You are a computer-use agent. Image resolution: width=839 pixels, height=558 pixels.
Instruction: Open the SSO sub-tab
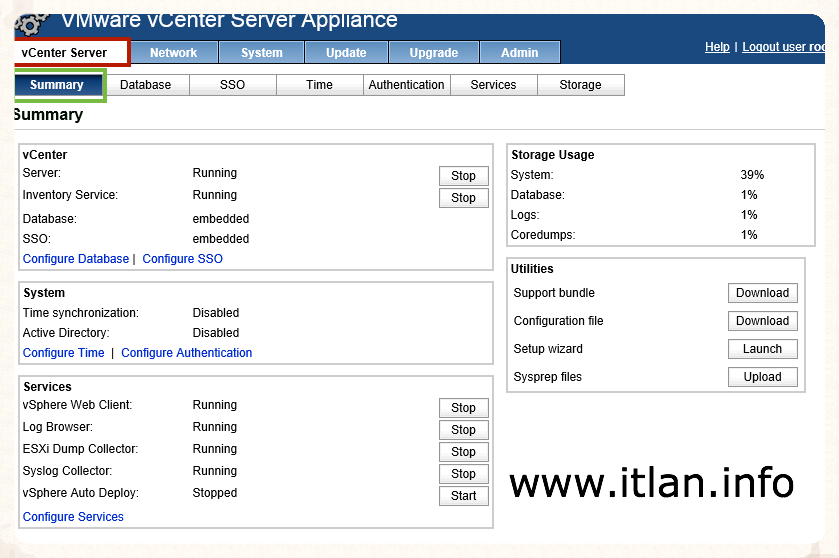(232, 85)
